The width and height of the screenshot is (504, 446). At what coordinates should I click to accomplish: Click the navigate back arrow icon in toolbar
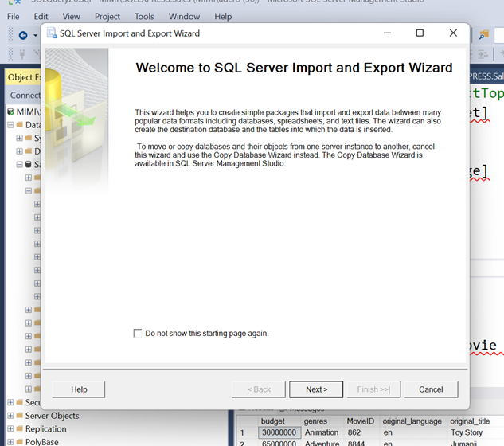pos(23,35)
